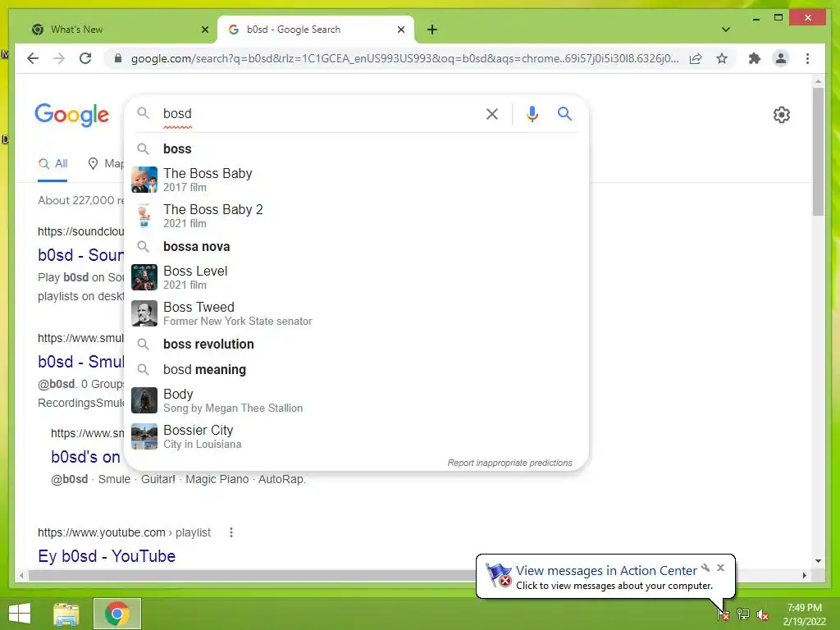
Task: Go back to the previous page
Action: pos(33,58)
